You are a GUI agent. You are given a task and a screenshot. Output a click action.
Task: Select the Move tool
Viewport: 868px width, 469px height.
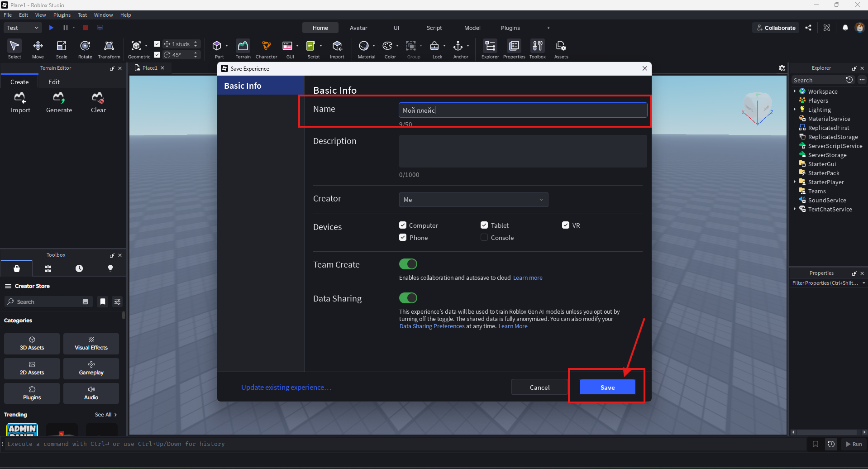[x=38, y=49]
